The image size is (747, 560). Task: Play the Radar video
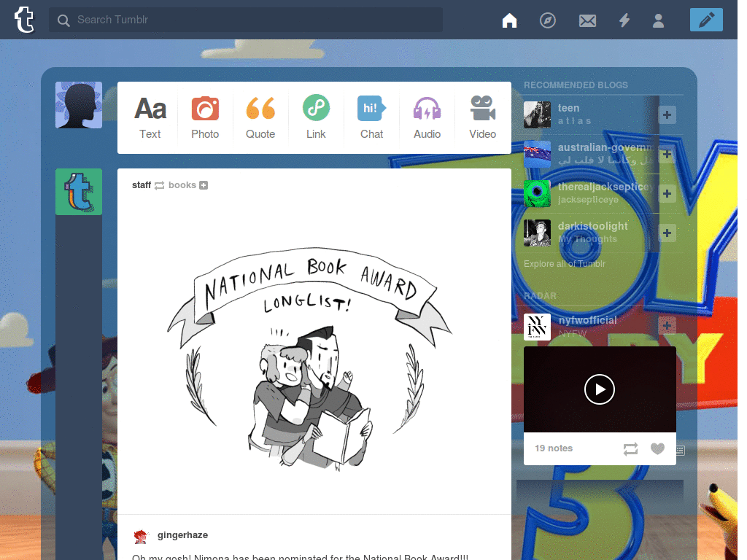[600, 389]
